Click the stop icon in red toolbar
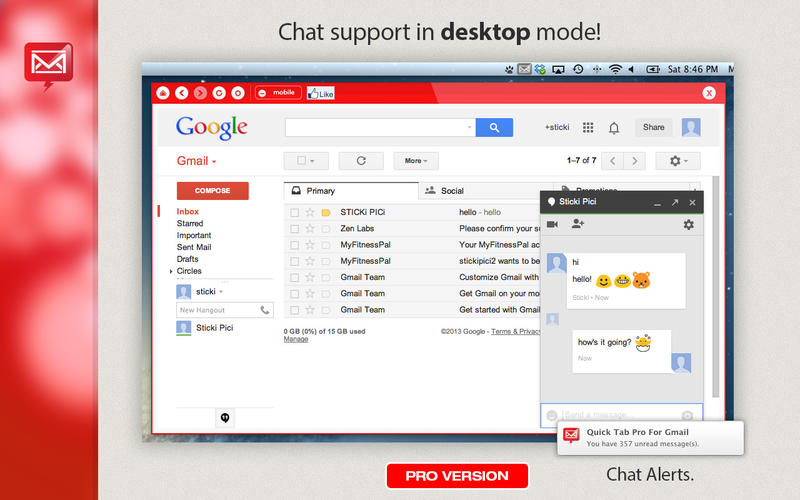This screenshot has width=800, height=500. (x=238, y=93)
